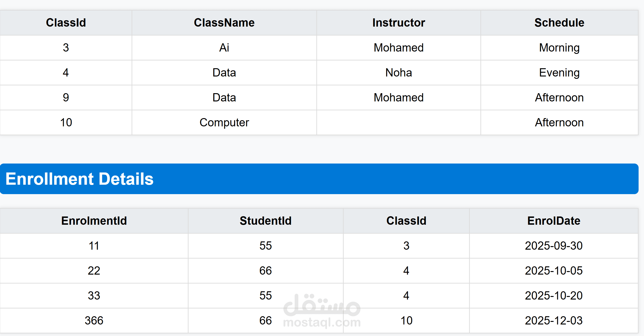Click the Enrollment Details section banner

pos(319,179)
